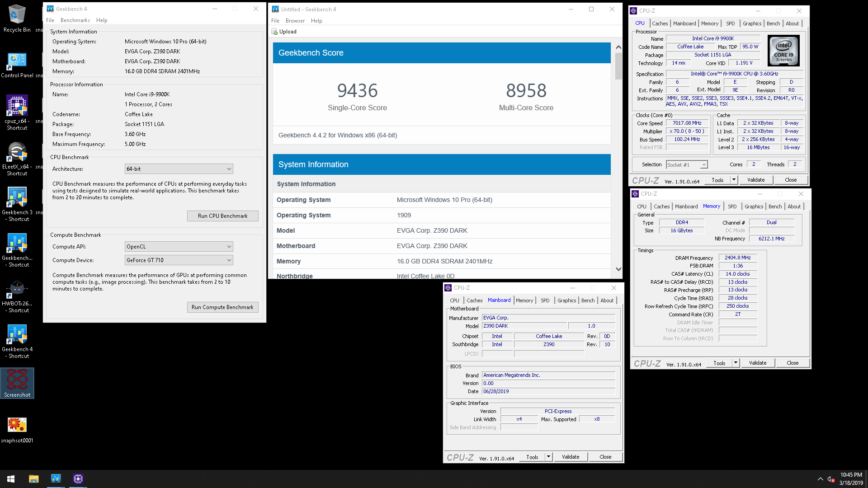868x488 pixels.
Task: Open the Recycle Bin desktop icon
Action: click(x=17, y=18)
